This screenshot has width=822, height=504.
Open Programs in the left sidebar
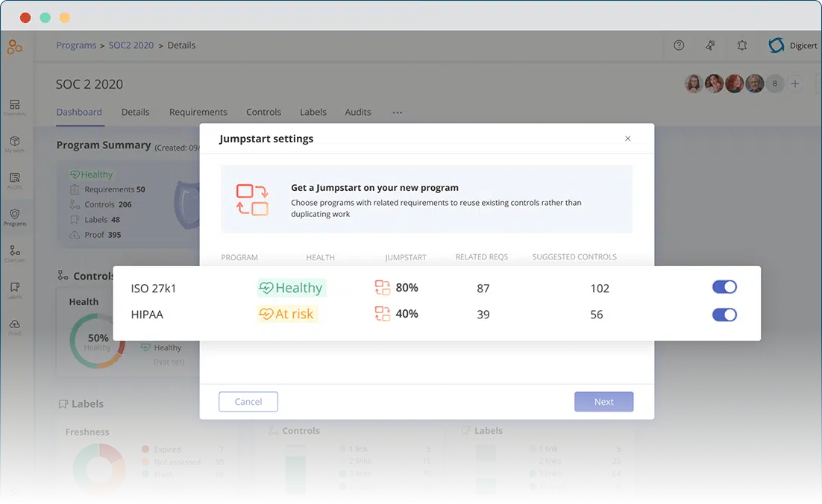tap(15, 217)
